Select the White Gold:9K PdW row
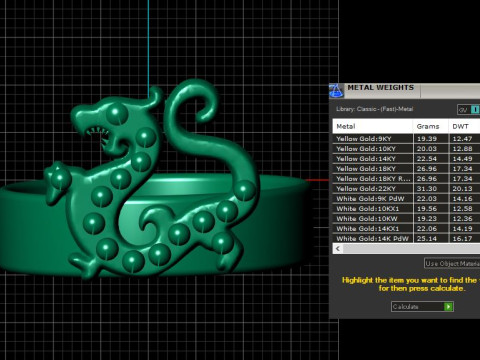Viewport: 480px width, 360px height. coord(406,199)
